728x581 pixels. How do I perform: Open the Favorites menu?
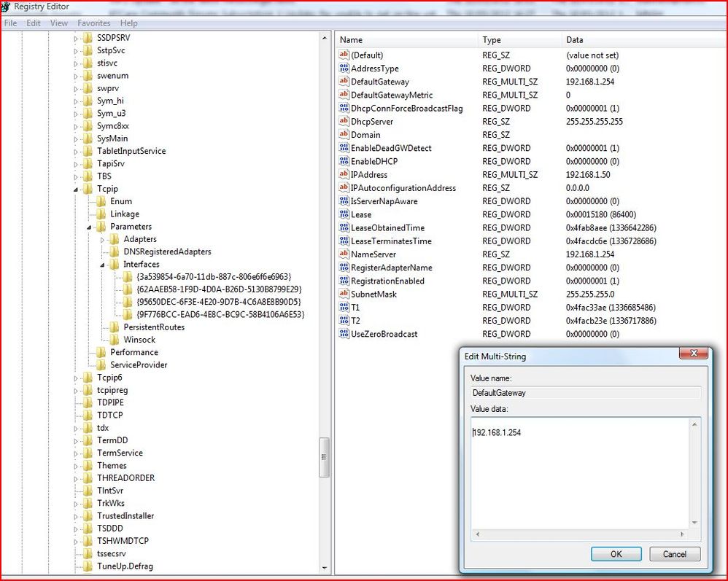tap(94, 23)
